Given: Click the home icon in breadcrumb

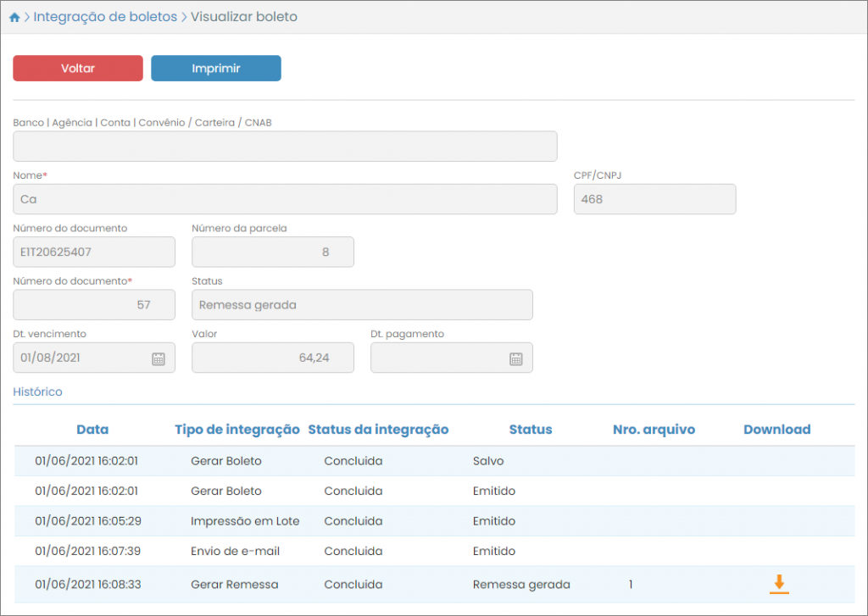Looking at the screenshot, I should click(14, 18).
